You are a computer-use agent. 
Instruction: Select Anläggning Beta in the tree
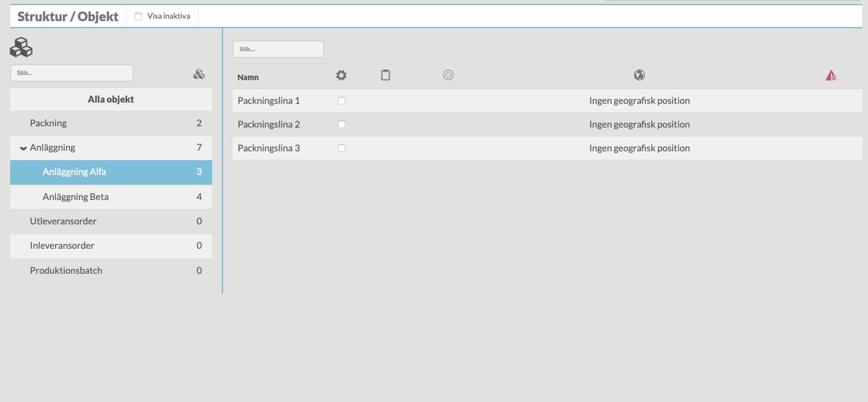76,197
